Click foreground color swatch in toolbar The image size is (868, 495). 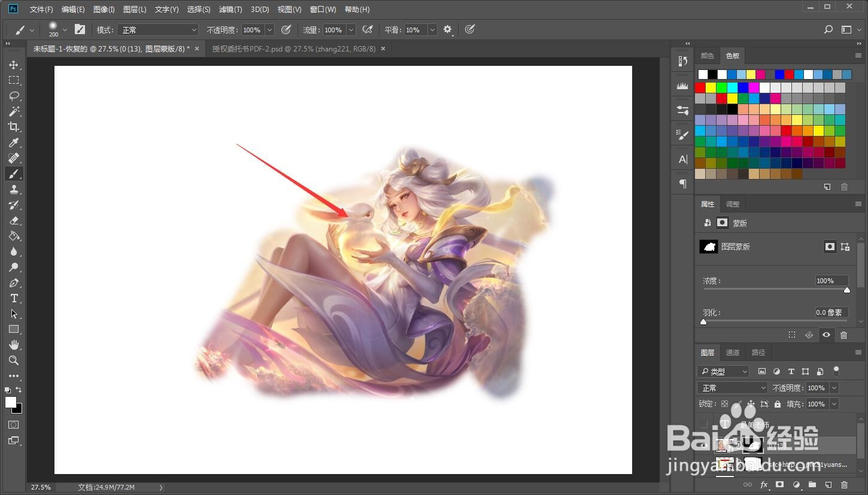[11, 402]
